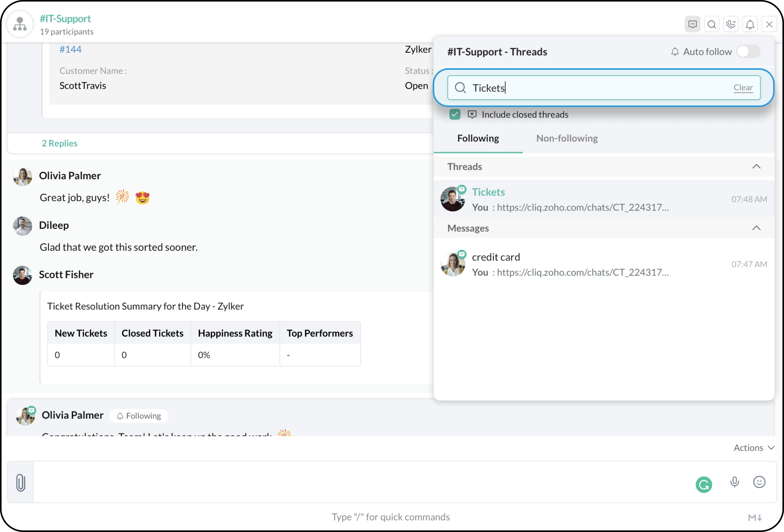Click the message composer text field

349,482
